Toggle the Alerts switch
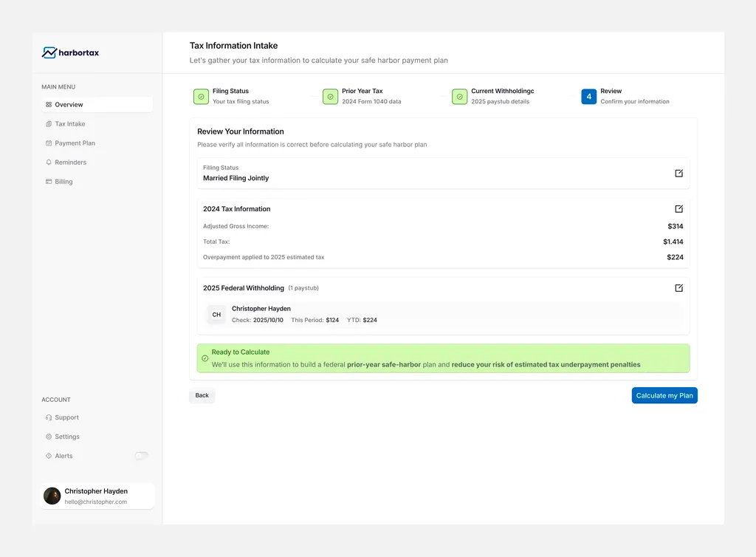756x557 pixels. coord(141,456)
